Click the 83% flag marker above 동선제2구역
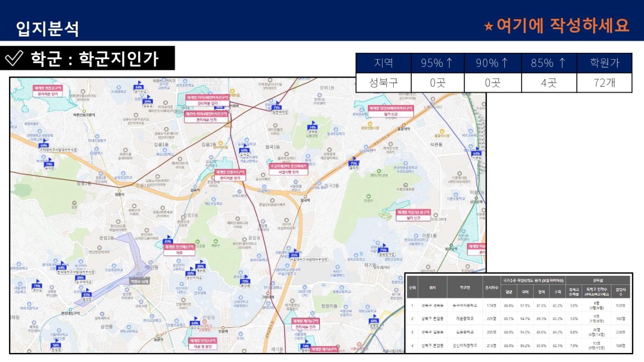The height and width of the screenshot is (362, 644). tap(168, 240)
